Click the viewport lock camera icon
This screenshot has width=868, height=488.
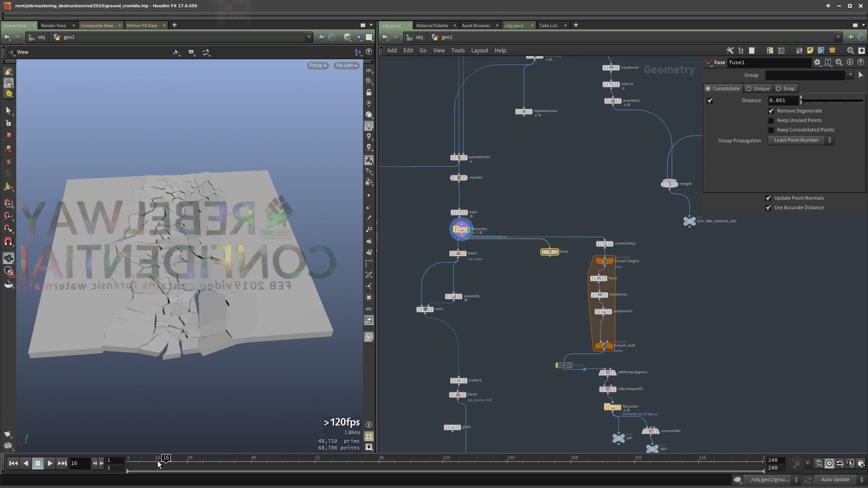(369, 93)
